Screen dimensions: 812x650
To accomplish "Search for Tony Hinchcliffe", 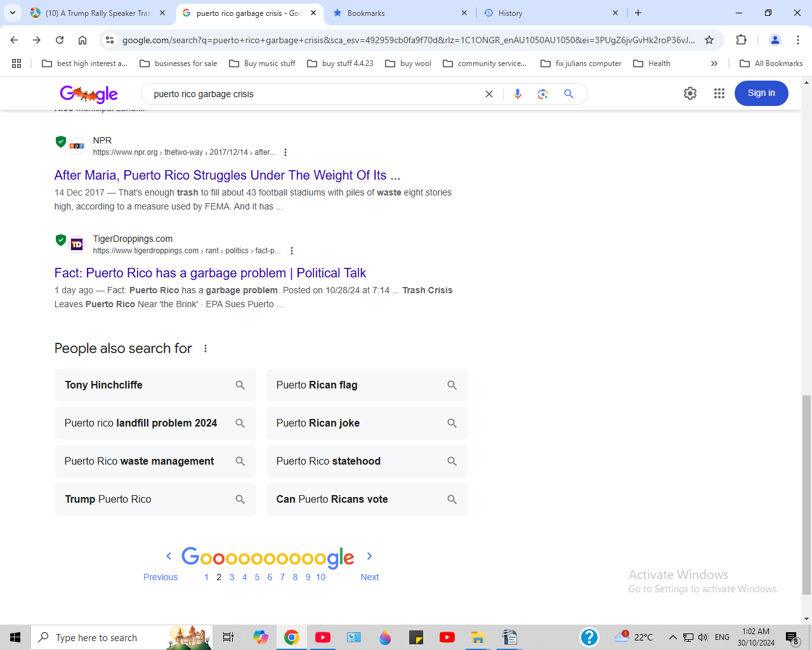I will [155, 385].
